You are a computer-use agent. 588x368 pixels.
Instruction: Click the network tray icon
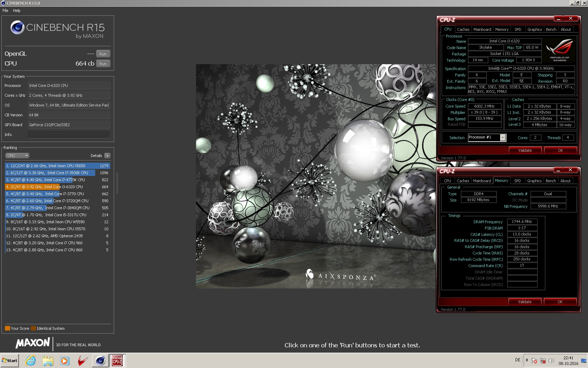(543, 361)
